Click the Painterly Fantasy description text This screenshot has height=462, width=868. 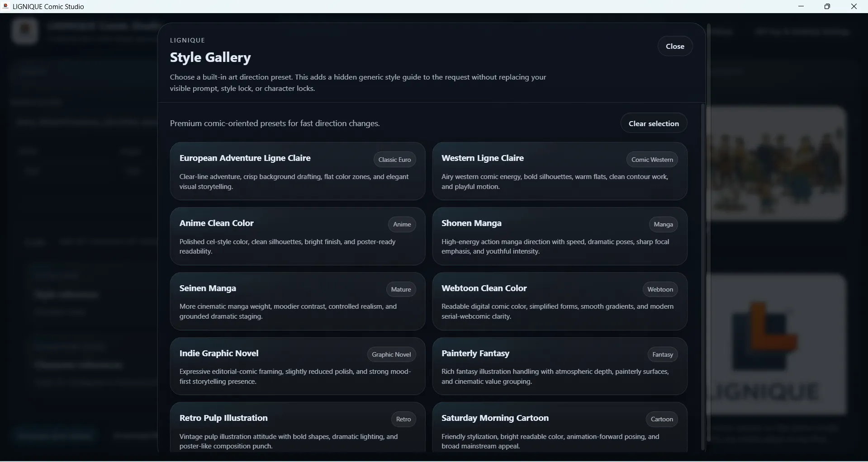click(555, 377)
